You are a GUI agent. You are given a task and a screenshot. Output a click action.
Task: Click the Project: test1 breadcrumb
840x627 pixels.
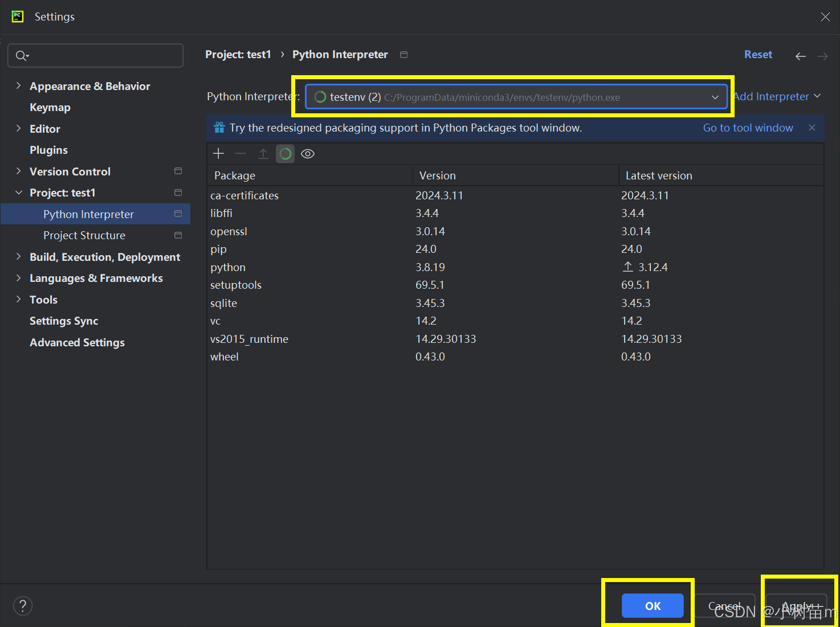238,55
